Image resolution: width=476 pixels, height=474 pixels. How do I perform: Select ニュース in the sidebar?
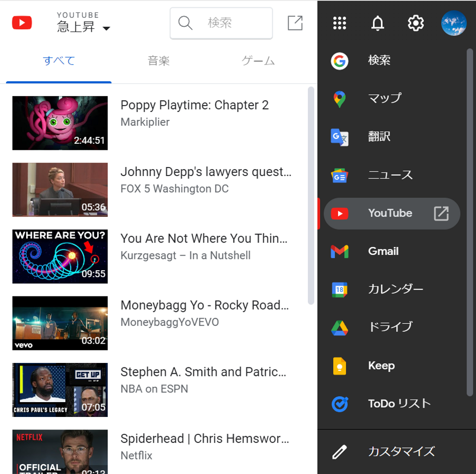click(x=390, y=175)
